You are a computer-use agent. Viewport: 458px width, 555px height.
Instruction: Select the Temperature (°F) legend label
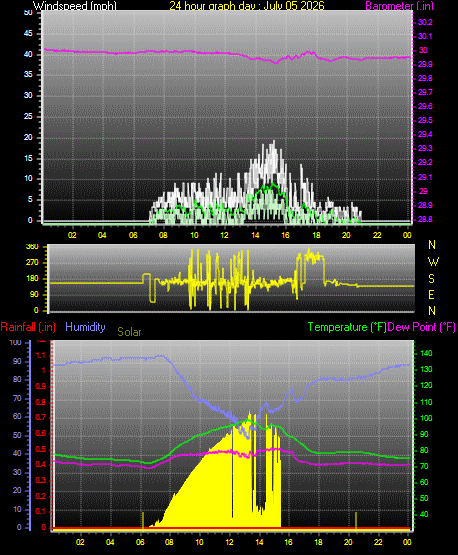347,327
